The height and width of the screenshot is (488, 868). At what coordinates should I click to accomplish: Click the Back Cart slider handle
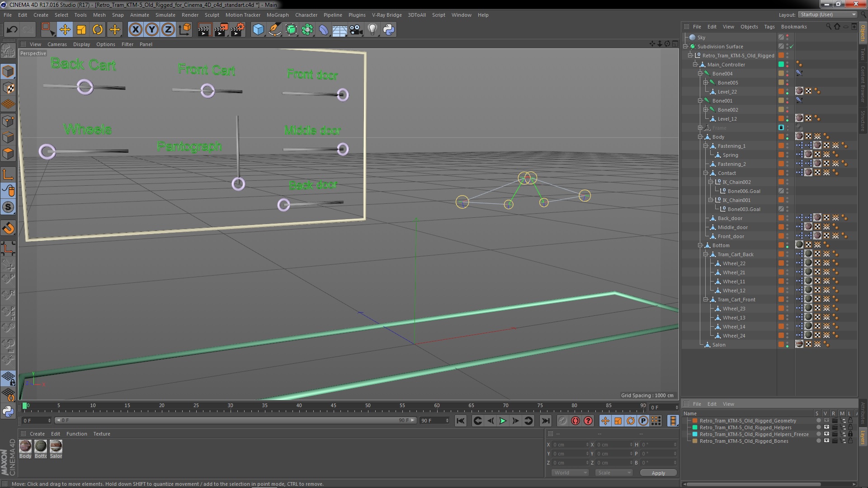85,87
